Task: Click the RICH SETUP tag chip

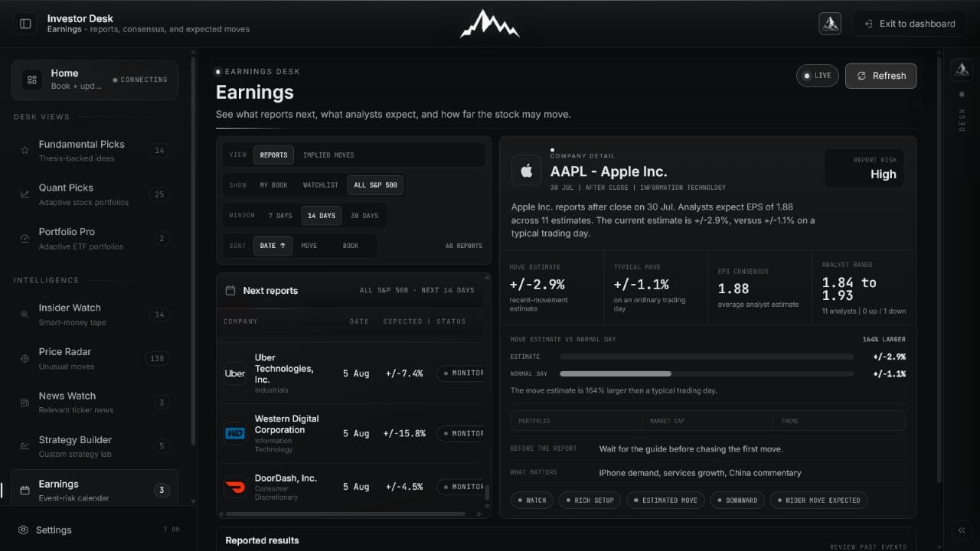Action: [590, 500]
